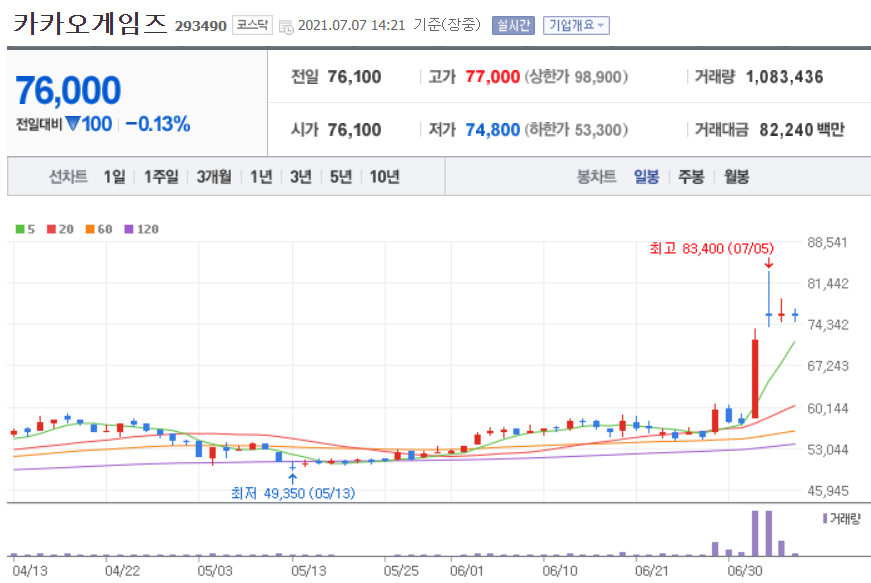Click the 거래량 value 1,083,436
This screenshot has width=871, height=583.
(784, 77)
